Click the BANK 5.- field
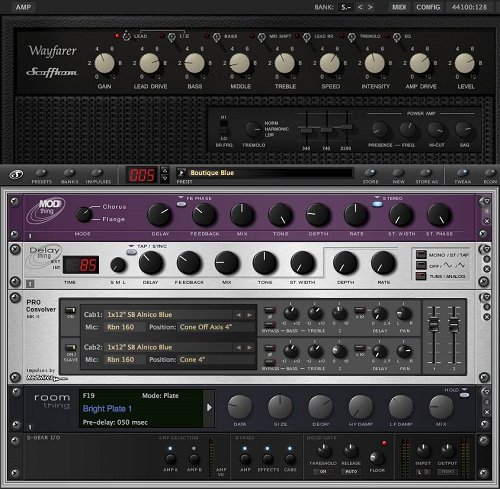Image resolution: width=500 pixels, height=489 pixels. (x=346, y=7)
